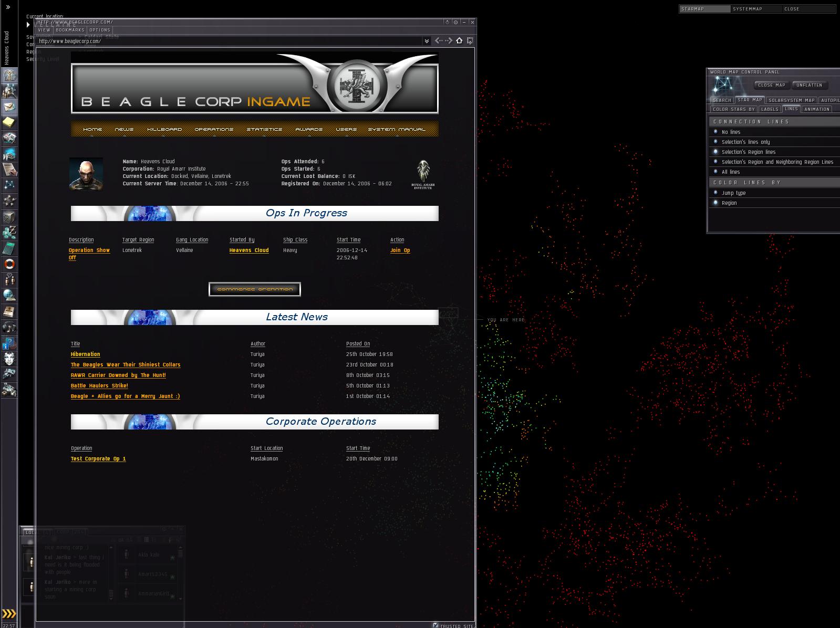Screen dimensions: 840x628
Task: Open the browser Options menu
Action: coord(100,30)
